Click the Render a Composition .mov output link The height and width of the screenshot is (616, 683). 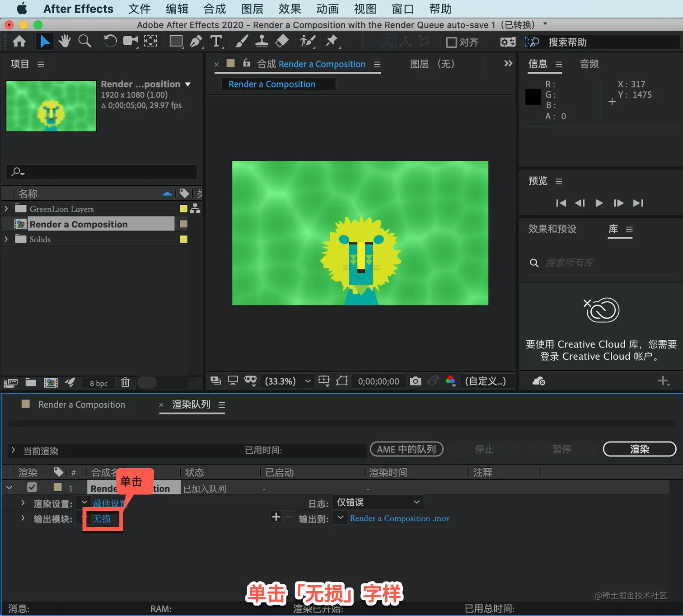[x=400, y=518]
